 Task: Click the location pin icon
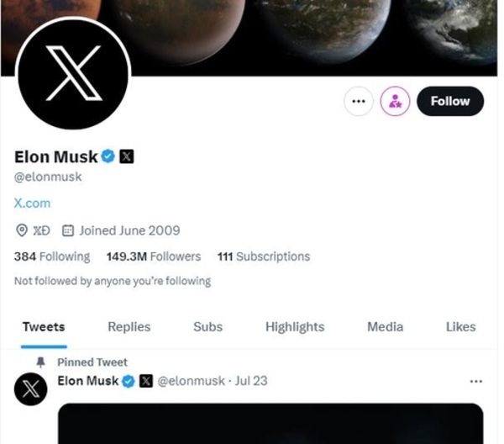pos(22,230)
